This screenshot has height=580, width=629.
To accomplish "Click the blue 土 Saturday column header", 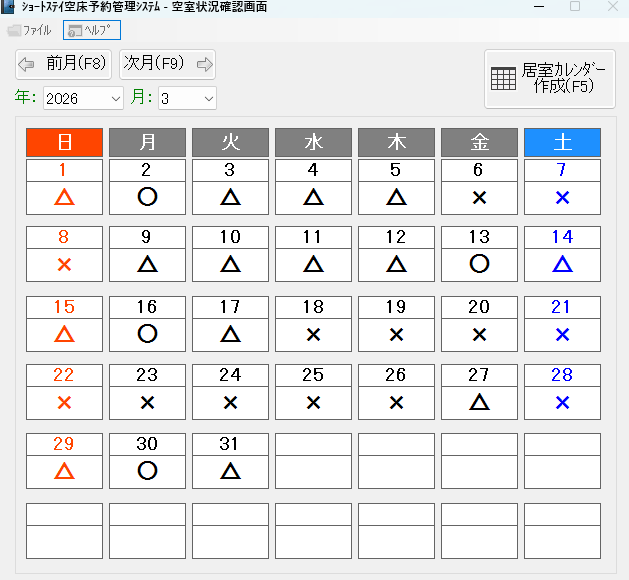I will pos(562,143).
